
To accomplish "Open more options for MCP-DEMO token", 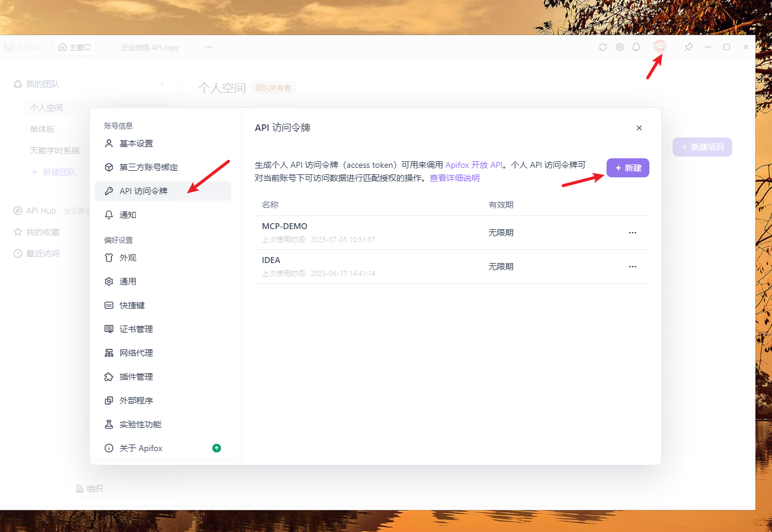I will 632,233.
